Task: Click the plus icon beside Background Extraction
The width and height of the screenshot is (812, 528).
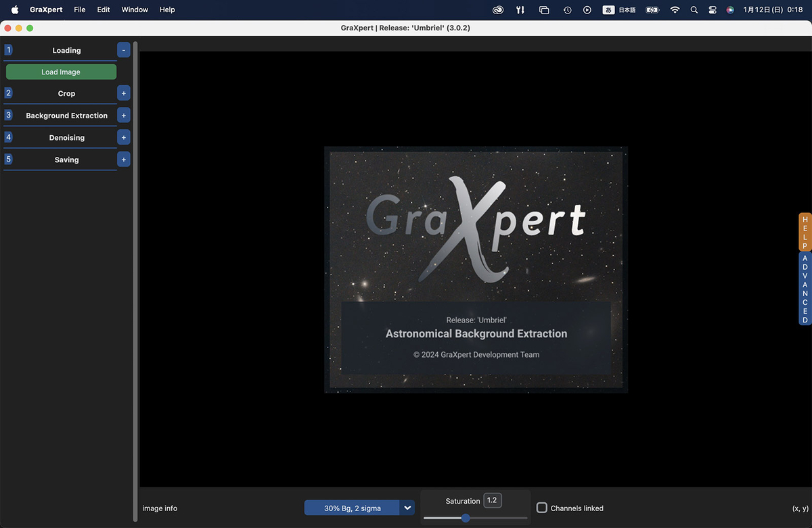Action: 123,115
